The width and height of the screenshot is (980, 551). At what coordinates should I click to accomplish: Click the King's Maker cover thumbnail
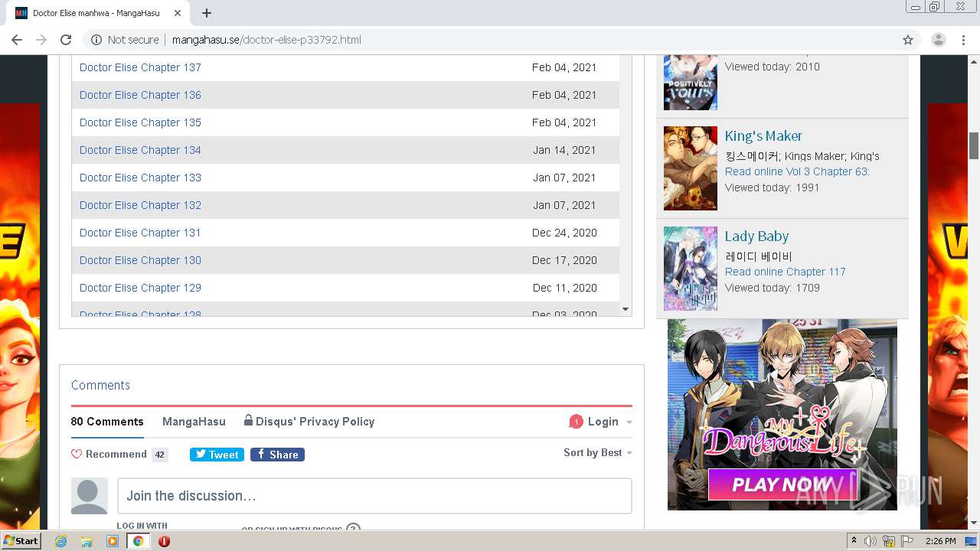tap(691, 168)
